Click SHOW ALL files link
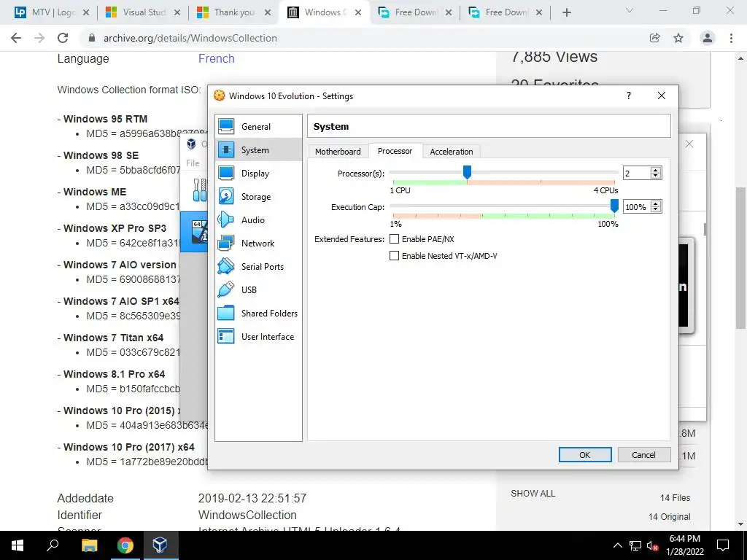Viewport: 747px width, 560px height. pyautogui.click(x=533, y=494)
